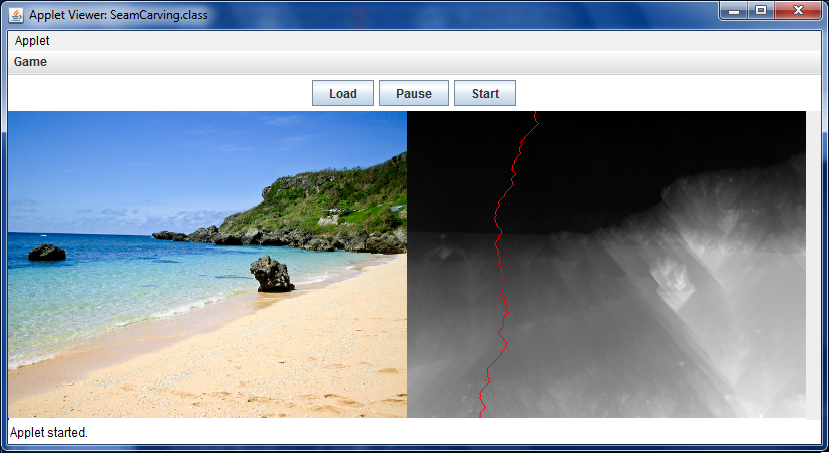The width and height of the screenshot is (831, 453).
Task: Minimize the Applet Viewer window
Action: click(737, 10)
